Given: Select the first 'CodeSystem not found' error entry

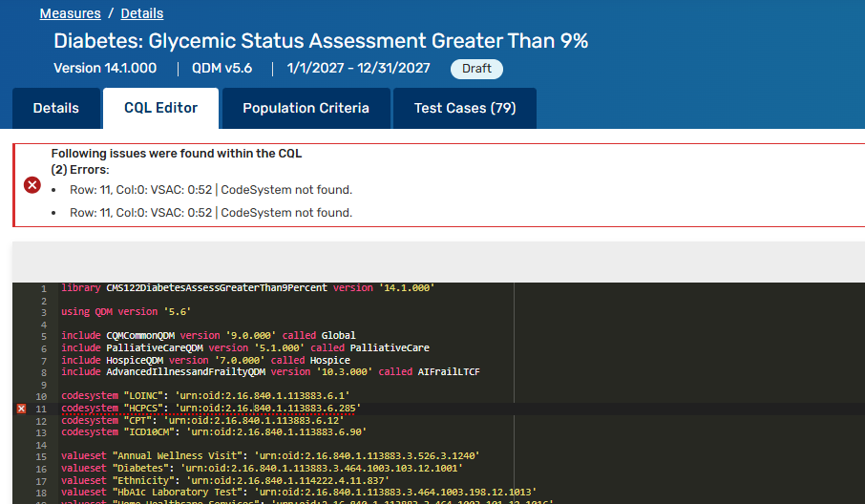Looking at the screenshot, I should click(210, 190).
